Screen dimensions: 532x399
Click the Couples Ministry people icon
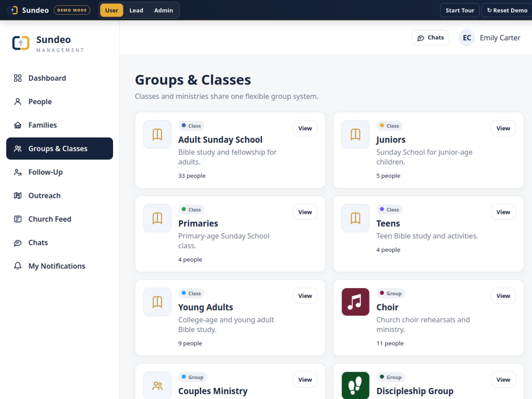point(157,385)
